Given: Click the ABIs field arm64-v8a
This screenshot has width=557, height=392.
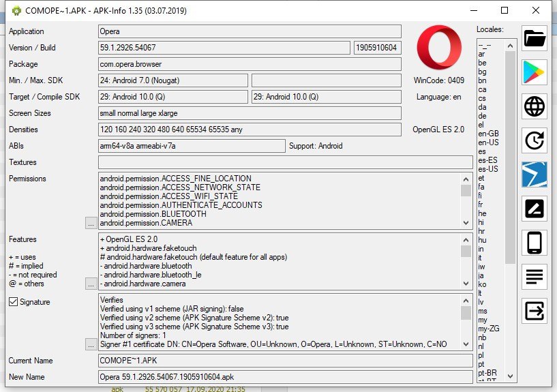Looking at the screenshot, I should [192, 146].
